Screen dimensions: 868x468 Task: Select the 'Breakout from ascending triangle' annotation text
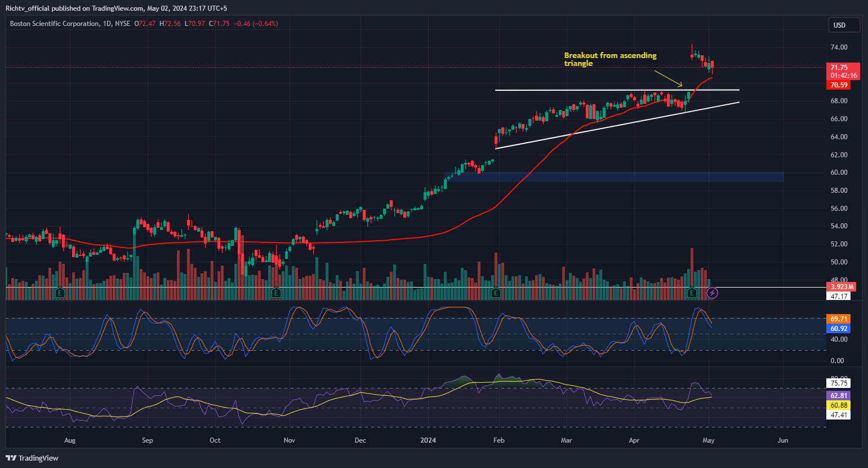(610, 59)
